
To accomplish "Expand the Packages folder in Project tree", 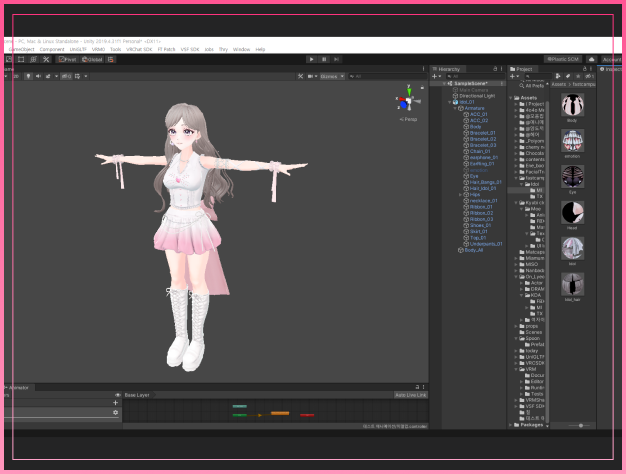I will click(511, 425).
